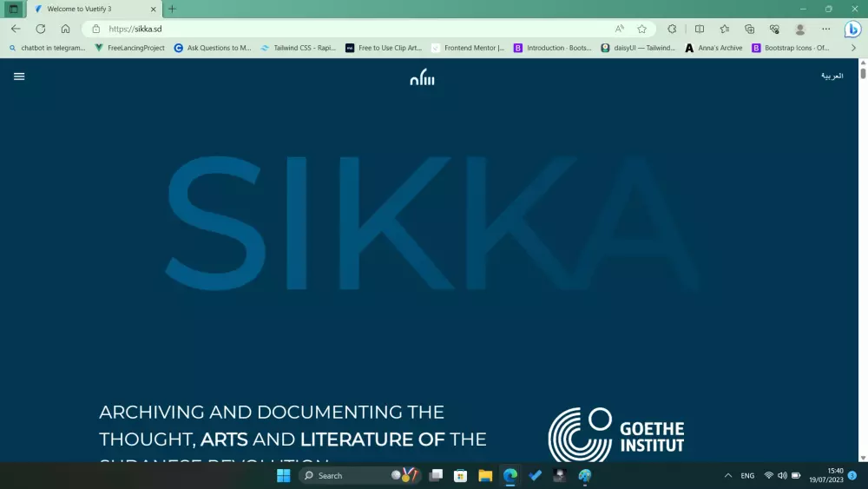868x489 pixels.
Task: Open Ask Questions to M... bookmark
Action: pyautogui.click(x=213, y=48)
